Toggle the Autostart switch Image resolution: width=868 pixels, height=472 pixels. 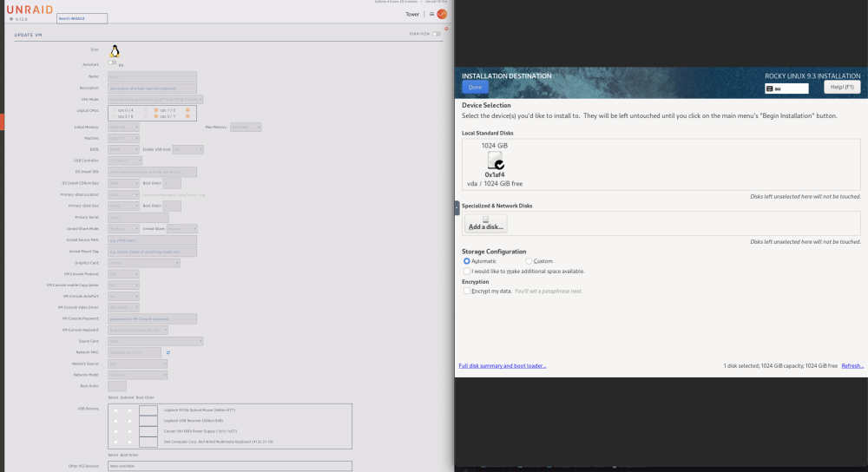click(x=112, y=62)
